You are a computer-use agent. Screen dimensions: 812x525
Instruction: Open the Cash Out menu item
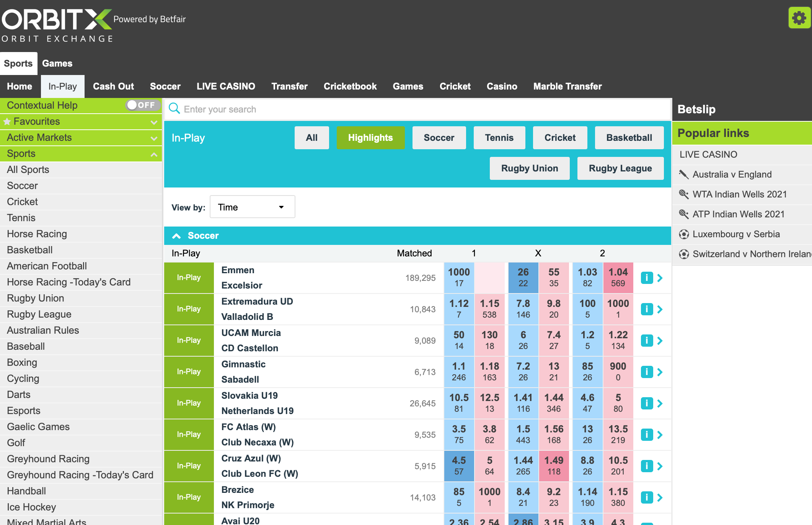tap(113, 86)
